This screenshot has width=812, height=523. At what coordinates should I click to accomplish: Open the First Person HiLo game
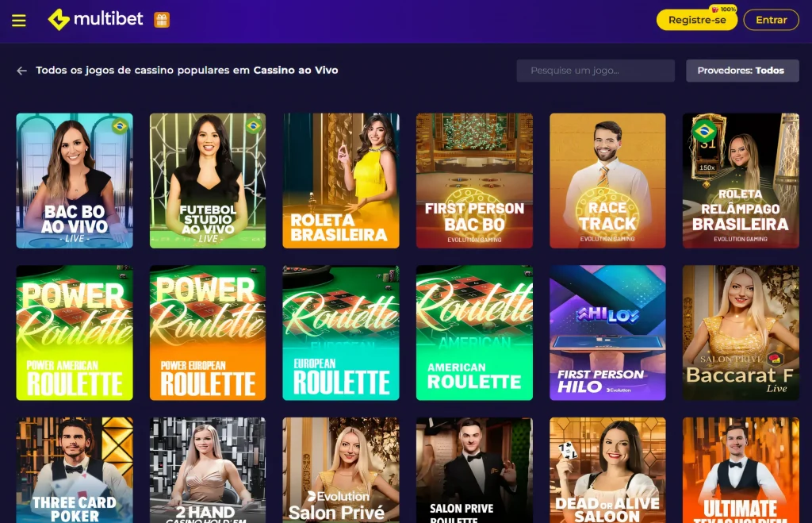607,333
